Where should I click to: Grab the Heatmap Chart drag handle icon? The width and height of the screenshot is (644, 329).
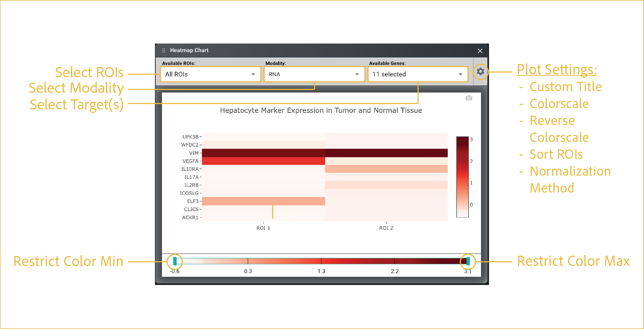click(x=164, y=50)
